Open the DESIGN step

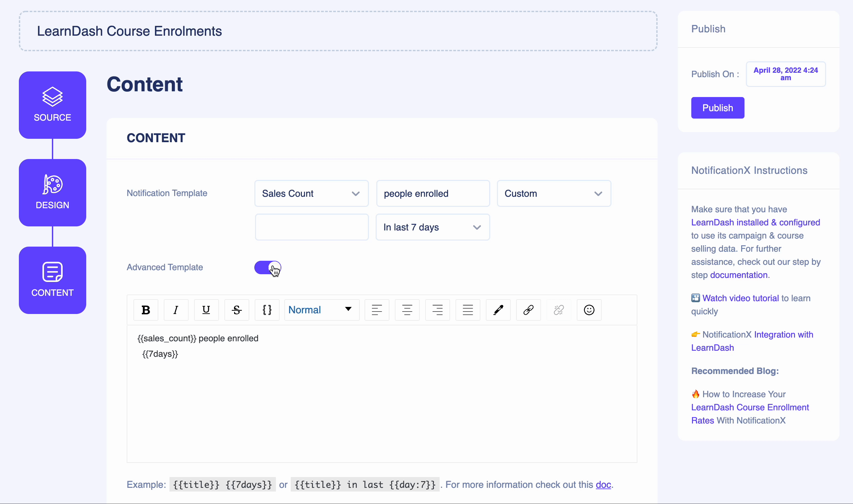pyautogui.click(x=52, y=193)
